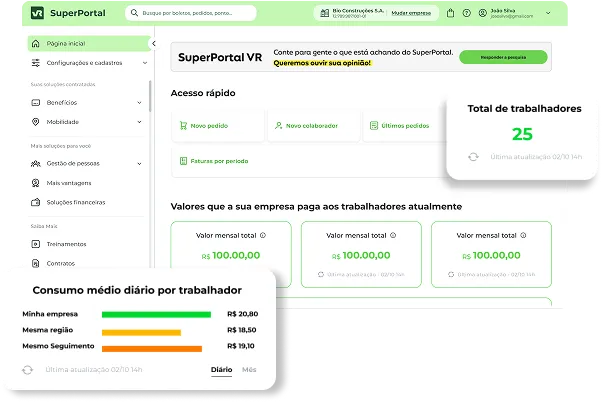Click Queremos ouvir sua opinião! text
The height and width of the screenshot is (403, 602).
tap(322, 63)
